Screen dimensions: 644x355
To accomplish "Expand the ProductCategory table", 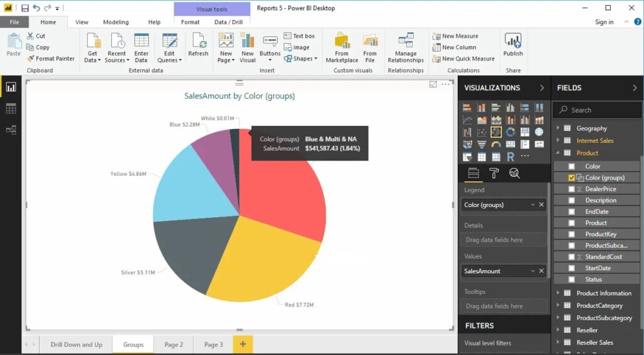I will [x=558, y=305].
